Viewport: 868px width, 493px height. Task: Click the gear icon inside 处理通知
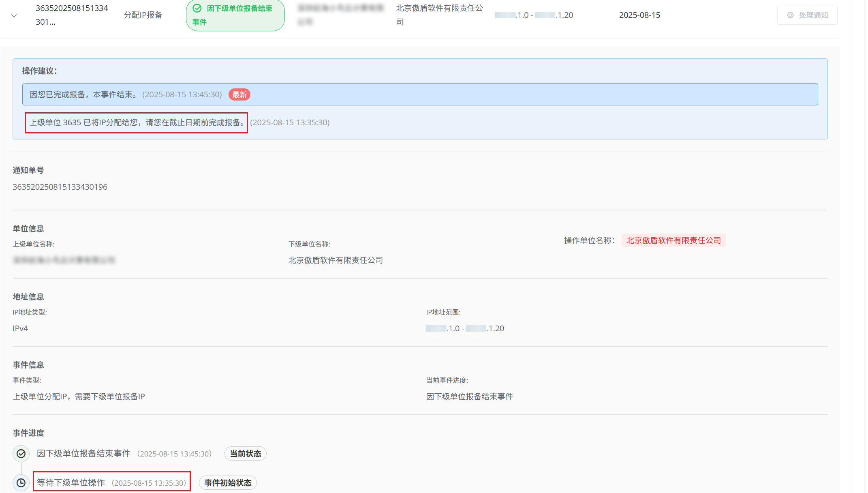[790, 15]
